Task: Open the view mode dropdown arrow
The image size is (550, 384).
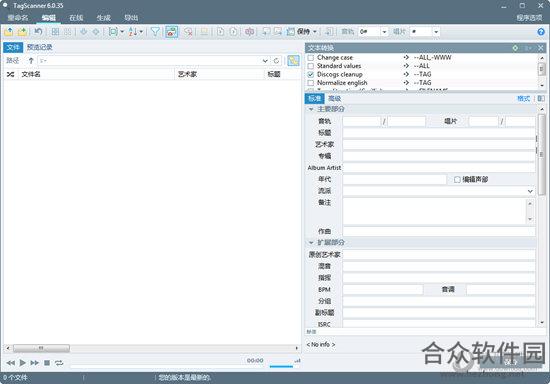Action: tap(122, 32)
